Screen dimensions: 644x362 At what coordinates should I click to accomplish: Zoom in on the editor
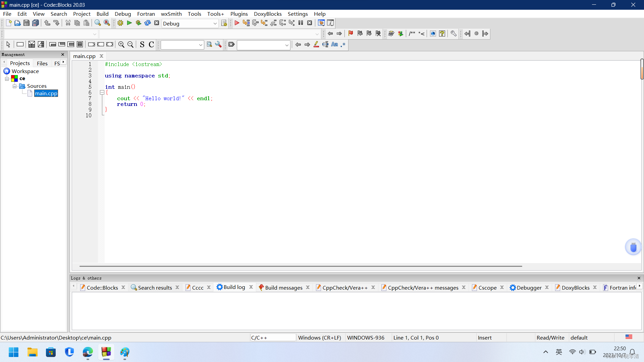click(x=121, y=45)
